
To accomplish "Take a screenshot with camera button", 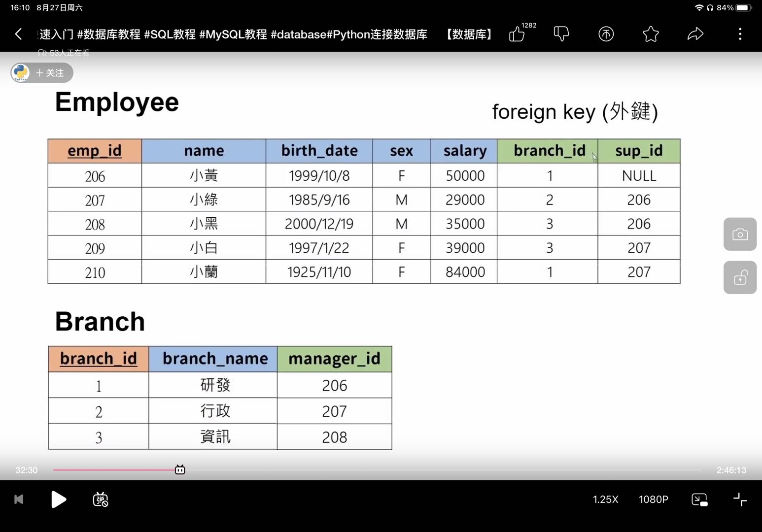I will 740,234.
